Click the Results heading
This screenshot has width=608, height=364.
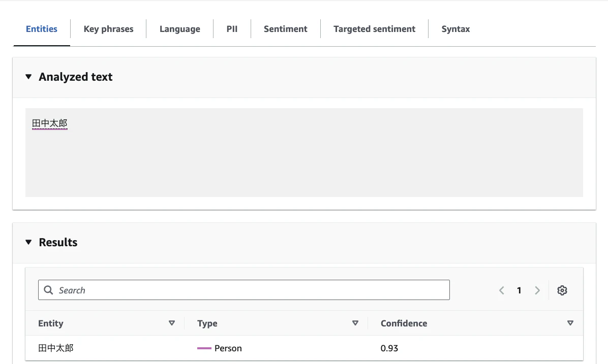58,242
